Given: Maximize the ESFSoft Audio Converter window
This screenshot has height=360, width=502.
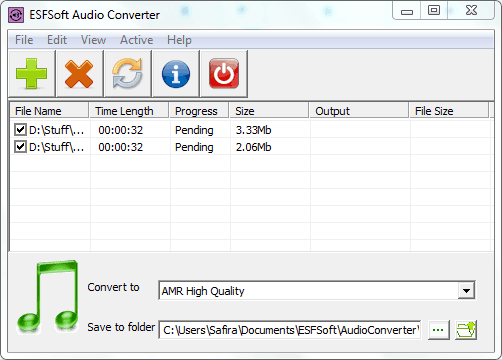Looking at the screenshot, I should [434, 10].
